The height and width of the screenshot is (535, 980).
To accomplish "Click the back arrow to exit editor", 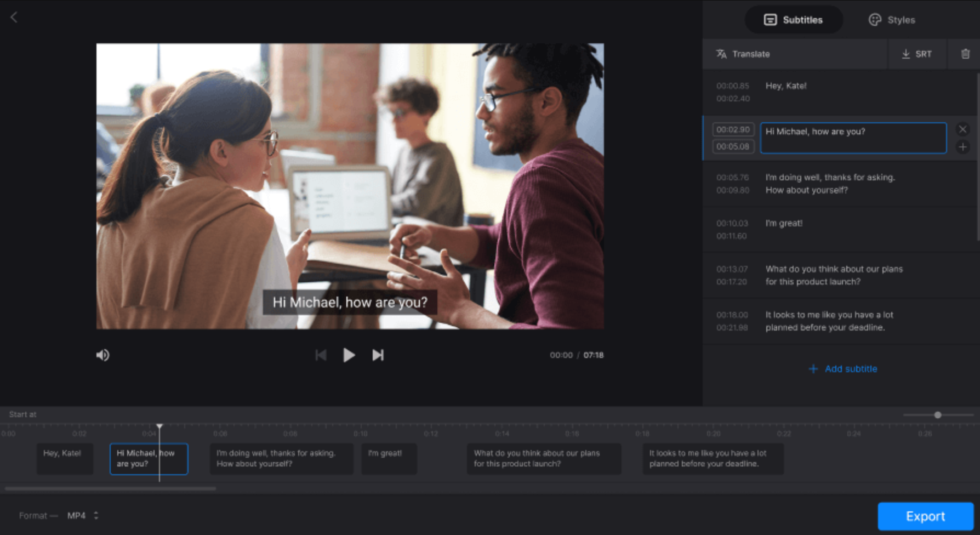I will tap(13, 16).
